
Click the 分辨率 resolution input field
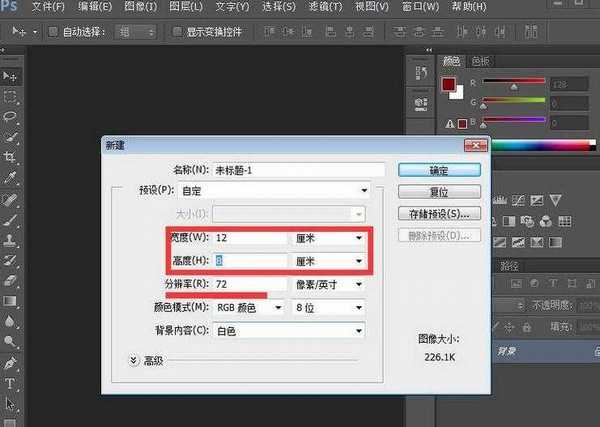click(250, 284)
